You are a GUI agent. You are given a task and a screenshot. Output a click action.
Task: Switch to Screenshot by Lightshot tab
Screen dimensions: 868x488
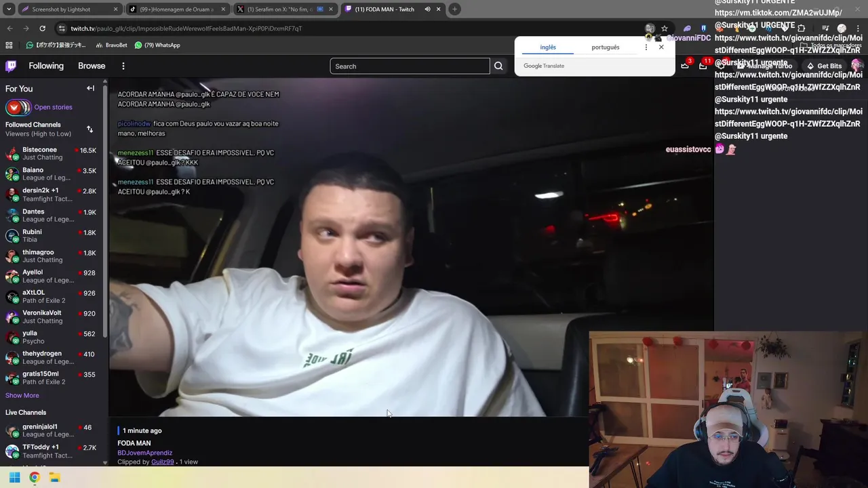pos(69,9)
